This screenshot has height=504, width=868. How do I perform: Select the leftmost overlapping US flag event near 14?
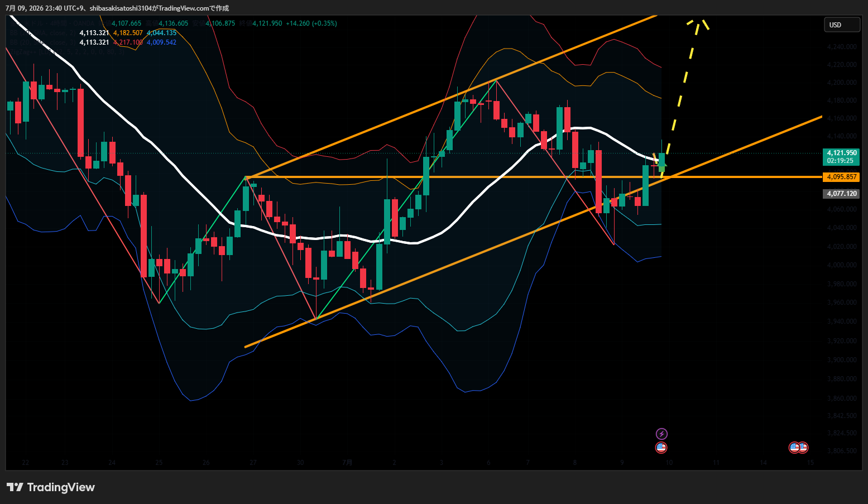pyautogui.click(x=794, y=447)
